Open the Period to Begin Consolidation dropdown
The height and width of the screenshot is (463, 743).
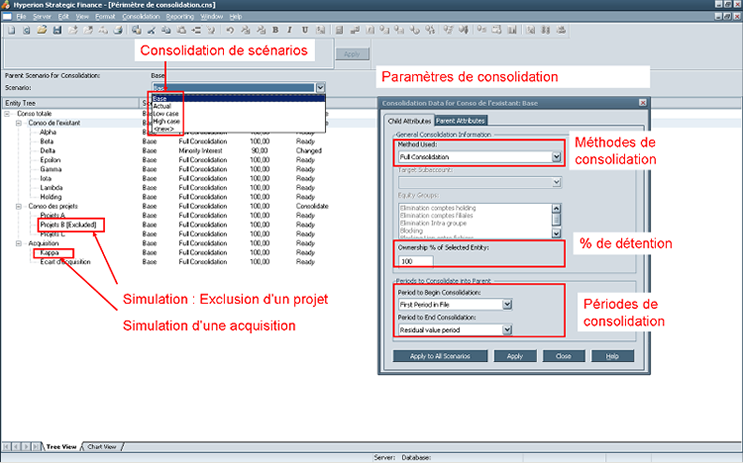[x=507, y=305]
